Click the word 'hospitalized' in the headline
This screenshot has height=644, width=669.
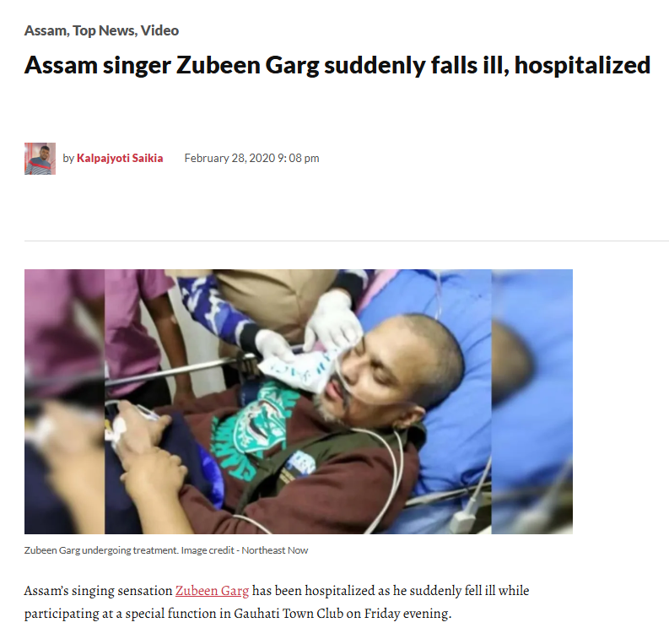tap(582, 65)
